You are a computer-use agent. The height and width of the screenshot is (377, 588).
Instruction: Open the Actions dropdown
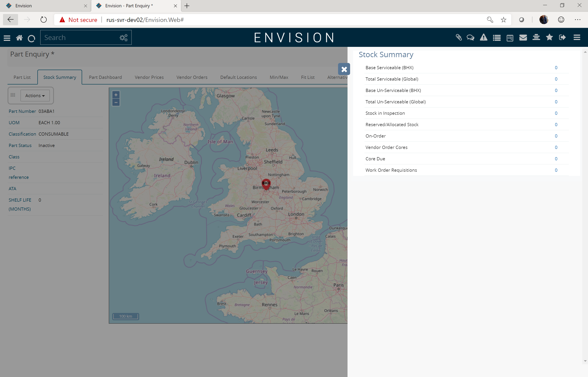coord(35,95)
